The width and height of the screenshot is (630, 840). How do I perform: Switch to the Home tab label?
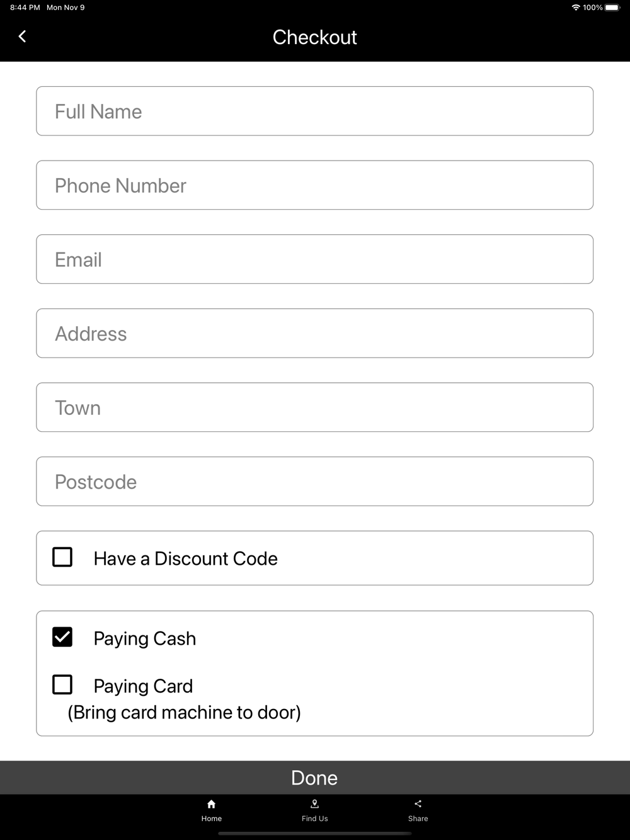pyautogui.click(x=212, y=819)
